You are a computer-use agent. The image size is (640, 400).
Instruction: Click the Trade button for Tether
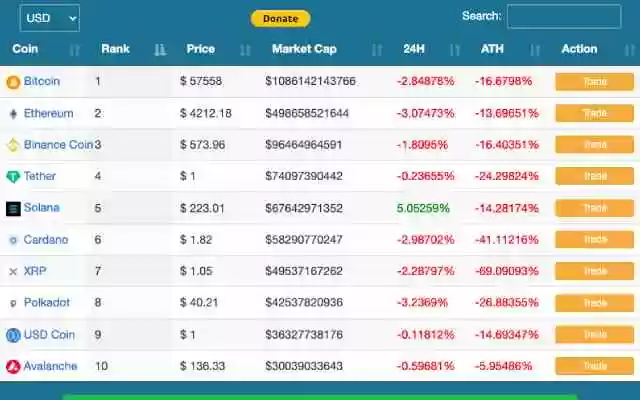(594, 176)
